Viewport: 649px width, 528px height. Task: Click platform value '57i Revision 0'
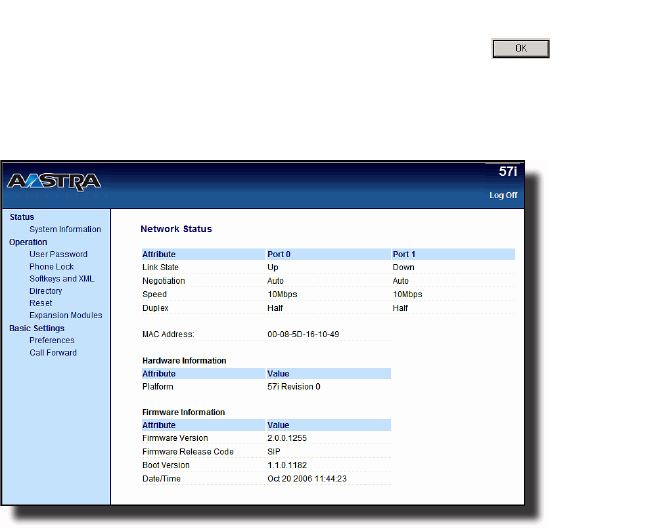coord(294,386)
